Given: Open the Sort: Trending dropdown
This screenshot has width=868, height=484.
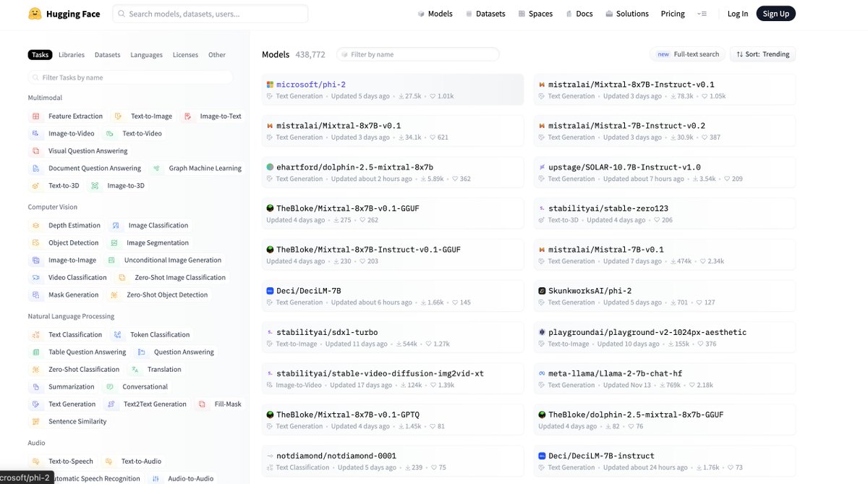Looking at the screenshot, I should coord(762,54).
